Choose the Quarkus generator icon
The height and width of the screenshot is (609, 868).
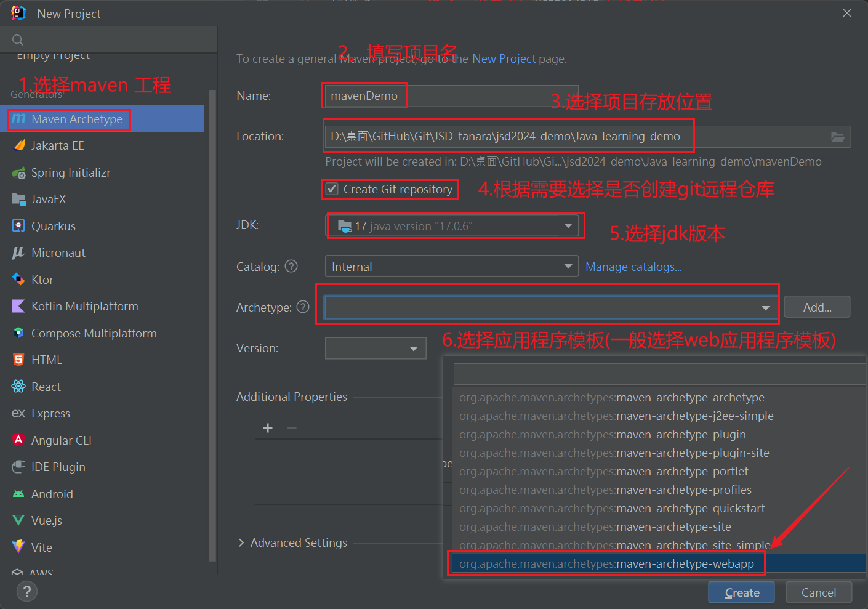pos(19,226)
